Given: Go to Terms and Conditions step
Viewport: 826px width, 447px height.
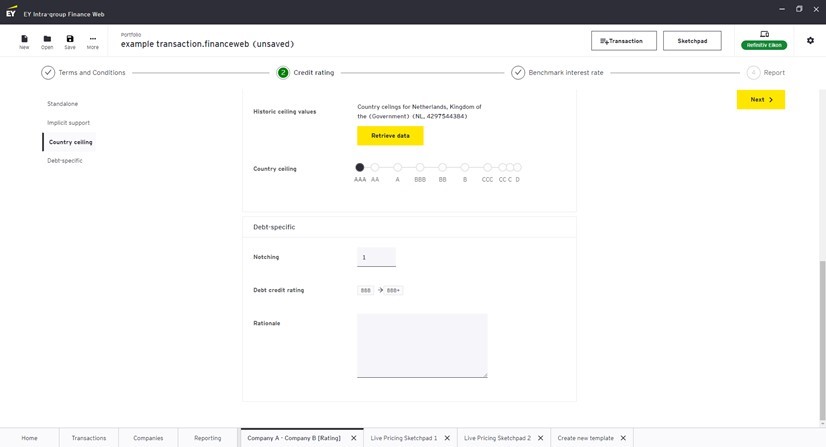Looking at the screenshot, I should 48,73.
